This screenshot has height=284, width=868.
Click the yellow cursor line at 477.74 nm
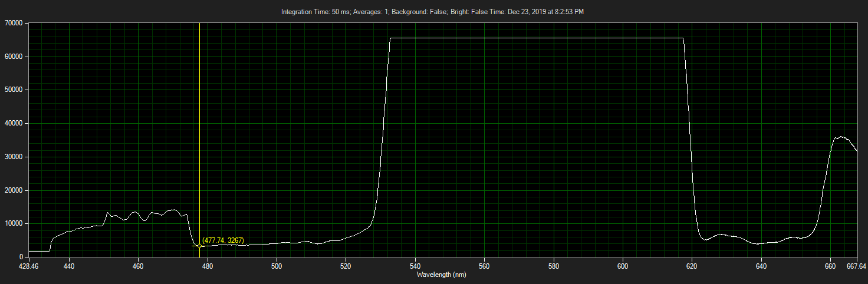coord(199,140)
